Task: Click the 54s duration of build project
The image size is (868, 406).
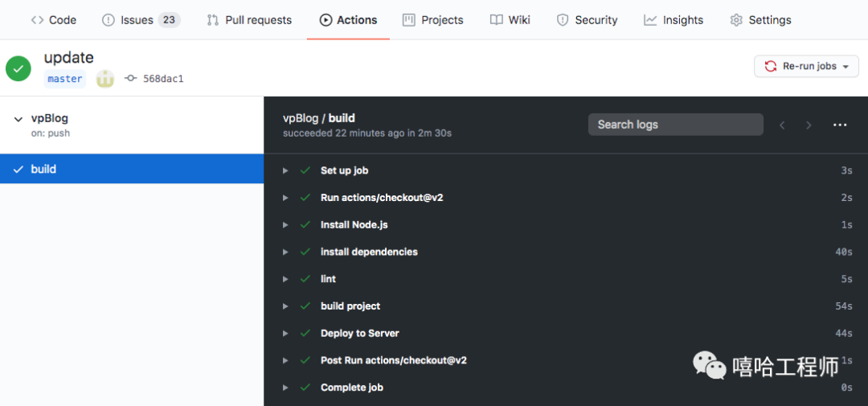Action: 844,306
